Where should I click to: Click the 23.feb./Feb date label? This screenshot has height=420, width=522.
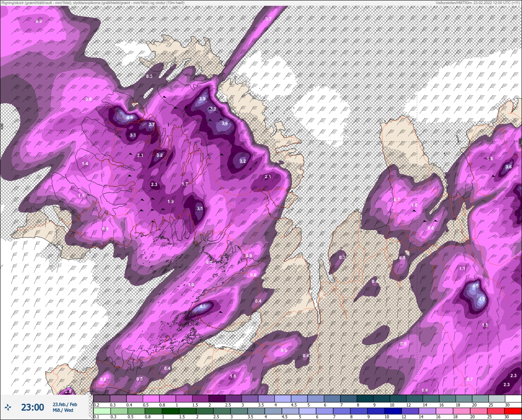pyautogui.click(x=64, y=404)
